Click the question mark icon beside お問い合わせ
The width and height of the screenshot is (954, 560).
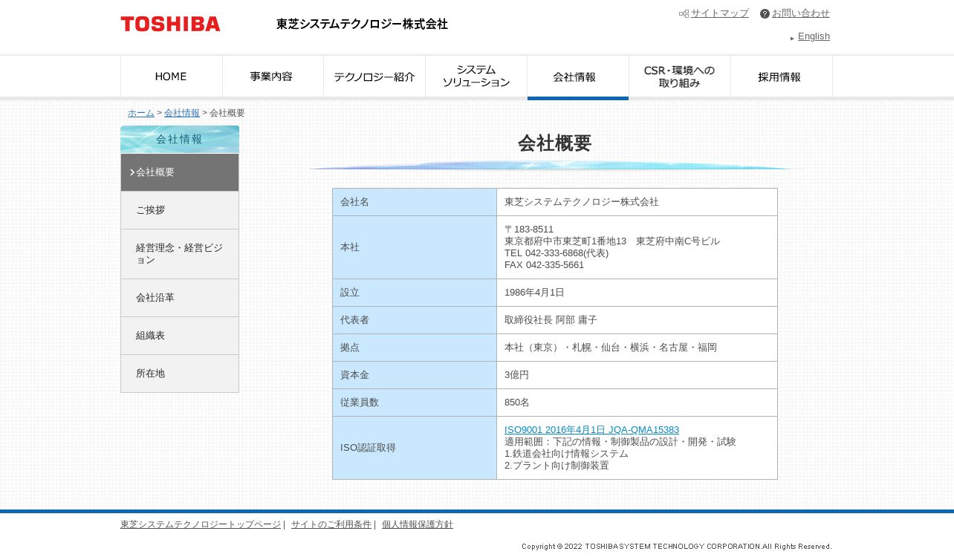click(765, 13)
